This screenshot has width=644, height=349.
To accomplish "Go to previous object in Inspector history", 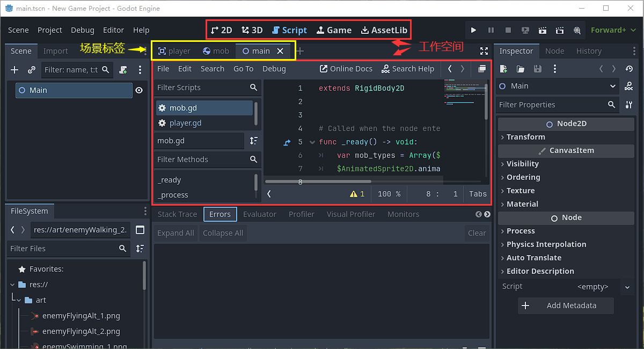I will [x=601, y=69].
